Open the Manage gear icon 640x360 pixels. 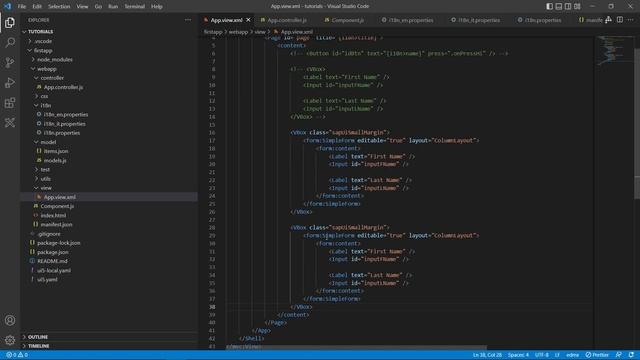click(x=10, y=340)
